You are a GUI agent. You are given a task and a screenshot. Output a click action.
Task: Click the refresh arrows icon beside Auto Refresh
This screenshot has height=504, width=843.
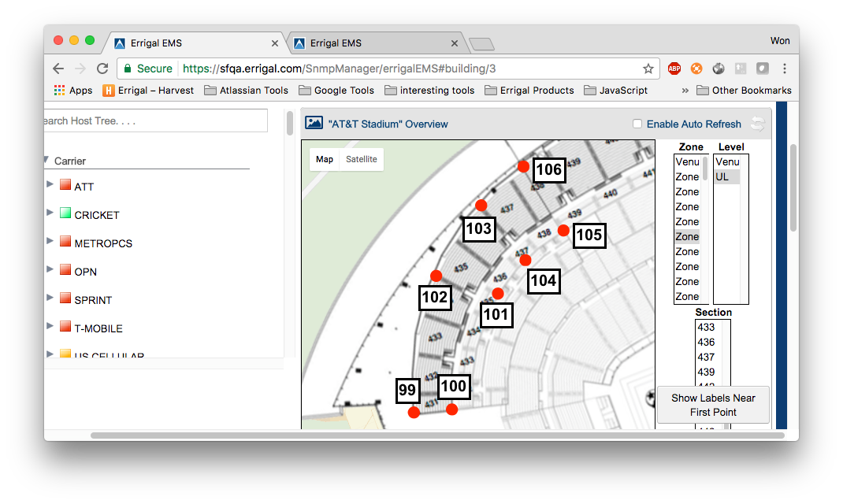point(757,124)
